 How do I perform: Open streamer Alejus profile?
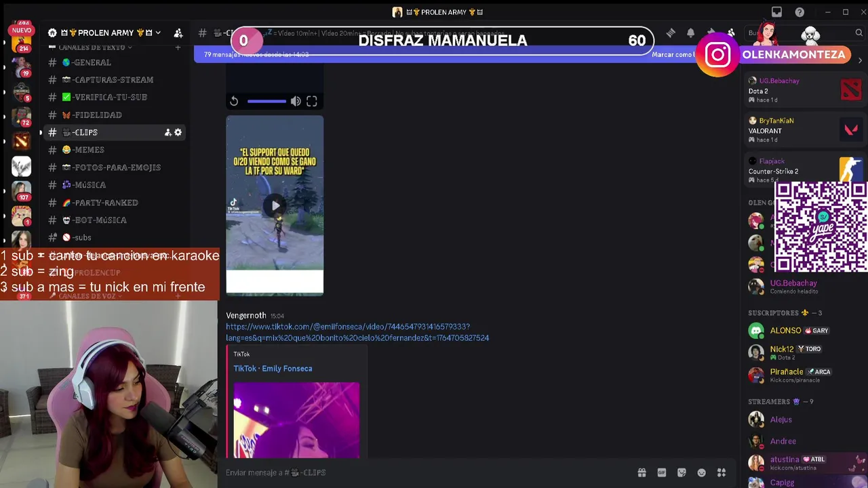click(804, 420)
